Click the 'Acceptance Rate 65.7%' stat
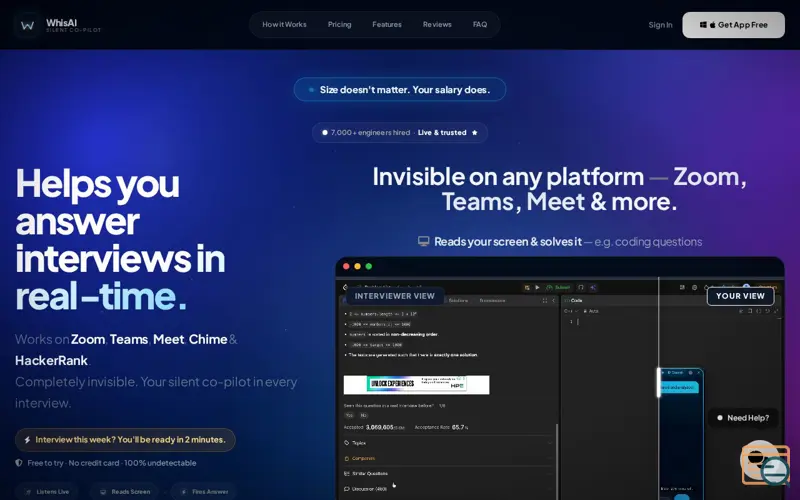This screenshot has width=800, height=500. [442, 427]
